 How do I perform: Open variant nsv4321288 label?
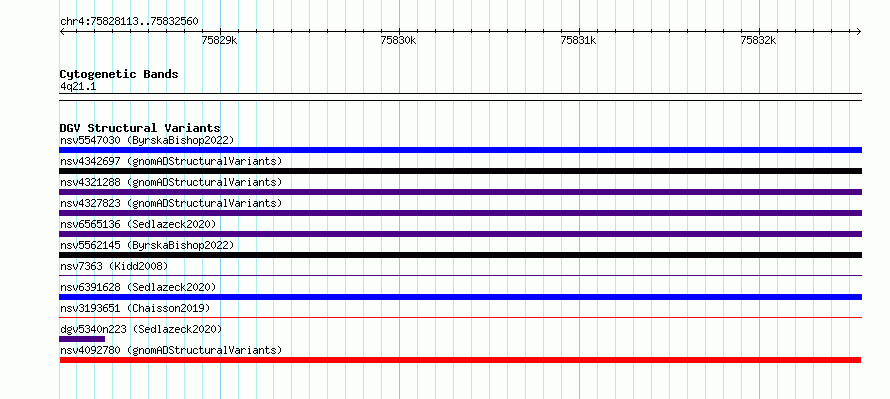pyautogui.click(x=171, y=182)
